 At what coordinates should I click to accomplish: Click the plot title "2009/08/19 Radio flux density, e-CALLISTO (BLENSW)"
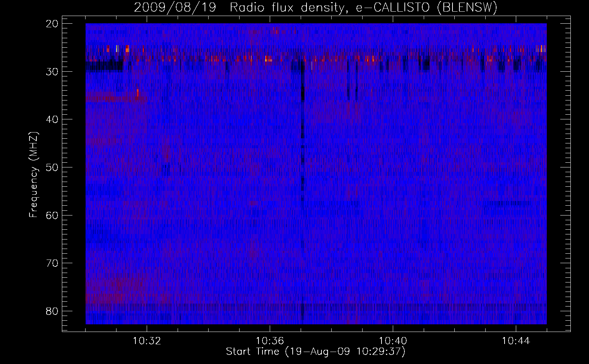[x=316, y=7]
